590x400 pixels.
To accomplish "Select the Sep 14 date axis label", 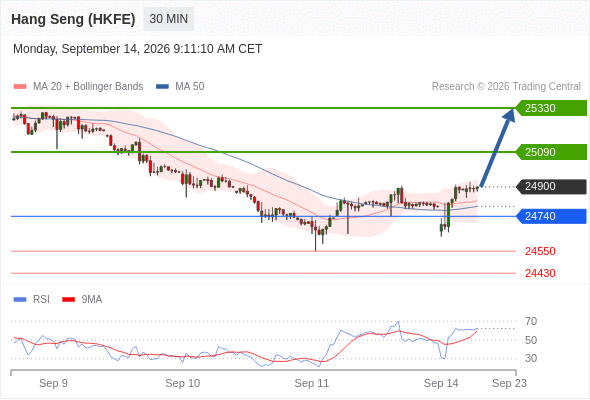I will (x=441, y=383).
